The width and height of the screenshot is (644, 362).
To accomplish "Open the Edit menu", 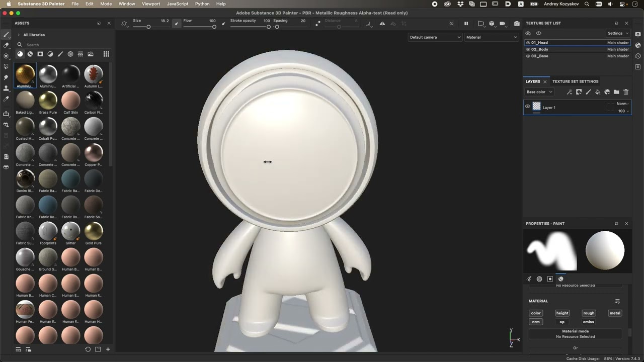I will point(89,4).
